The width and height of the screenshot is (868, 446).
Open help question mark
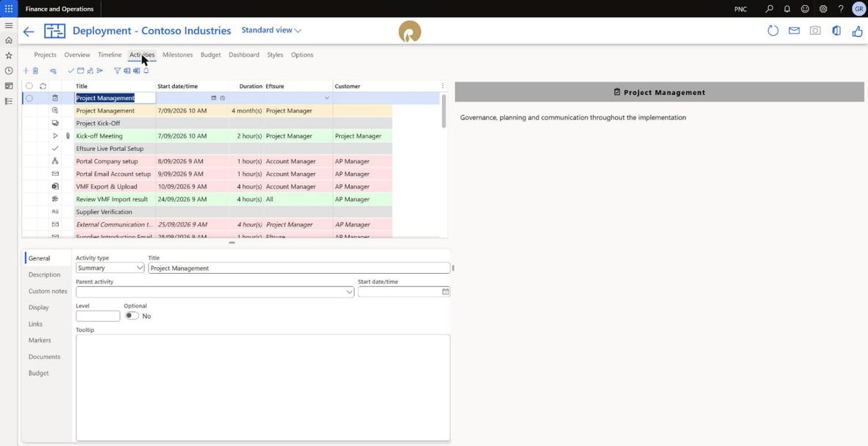[x=841, y=9]
